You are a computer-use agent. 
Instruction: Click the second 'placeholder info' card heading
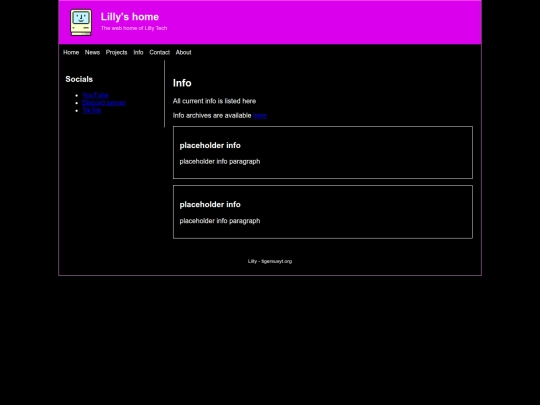210,205
